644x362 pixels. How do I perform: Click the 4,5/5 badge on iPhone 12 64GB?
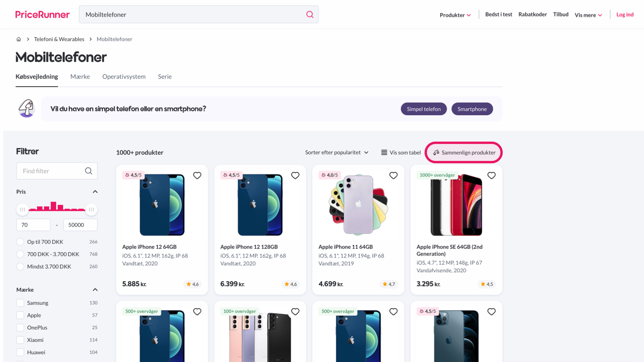(x=134, y=175)
